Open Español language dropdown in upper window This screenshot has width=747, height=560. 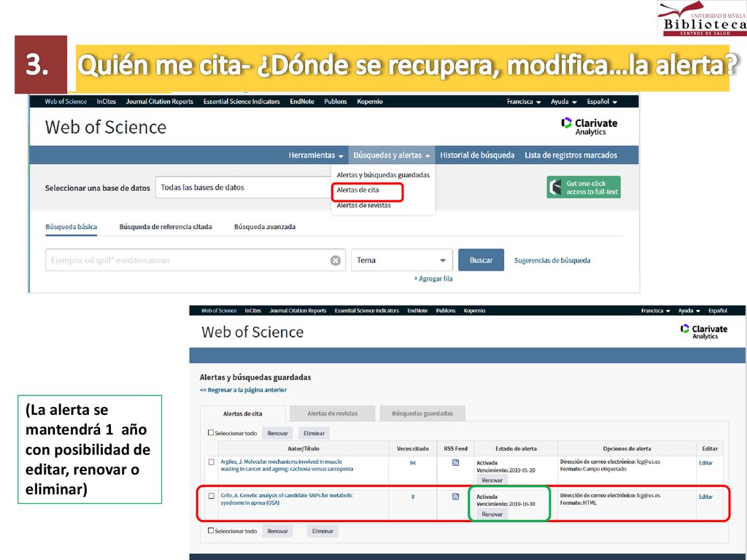tap(602, 101)
